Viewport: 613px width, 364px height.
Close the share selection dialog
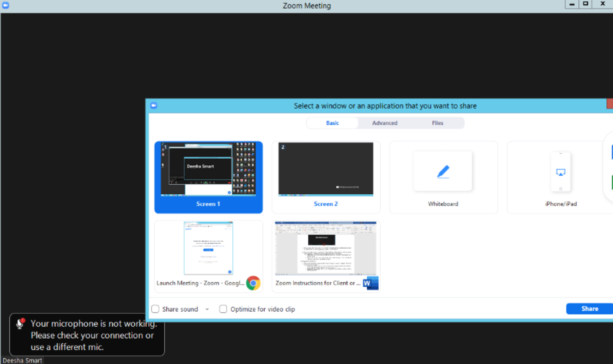coord(610,104)
